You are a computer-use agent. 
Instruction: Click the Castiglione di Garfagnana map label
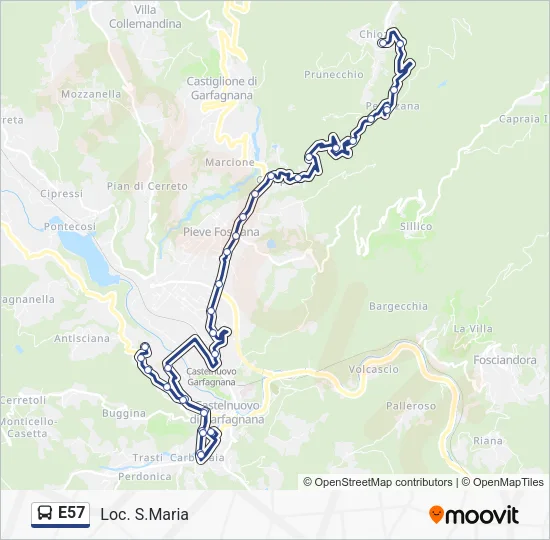click(222, 88)
